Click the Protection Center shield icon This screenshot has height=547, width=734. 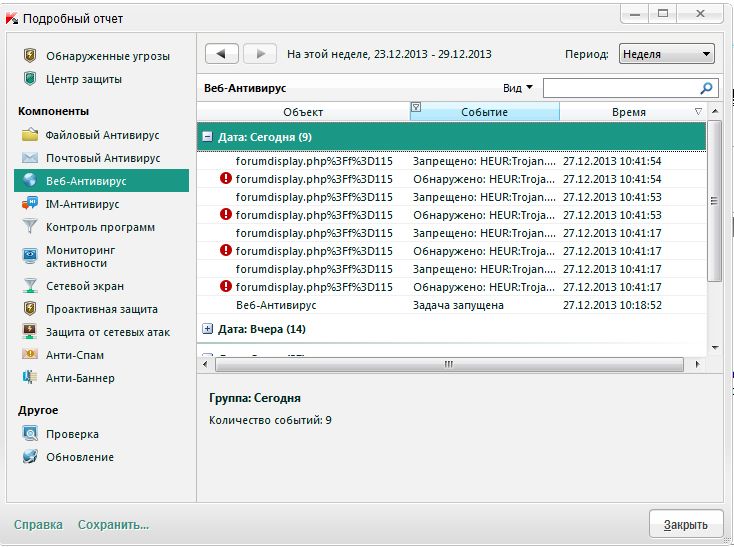click(29, 78)
